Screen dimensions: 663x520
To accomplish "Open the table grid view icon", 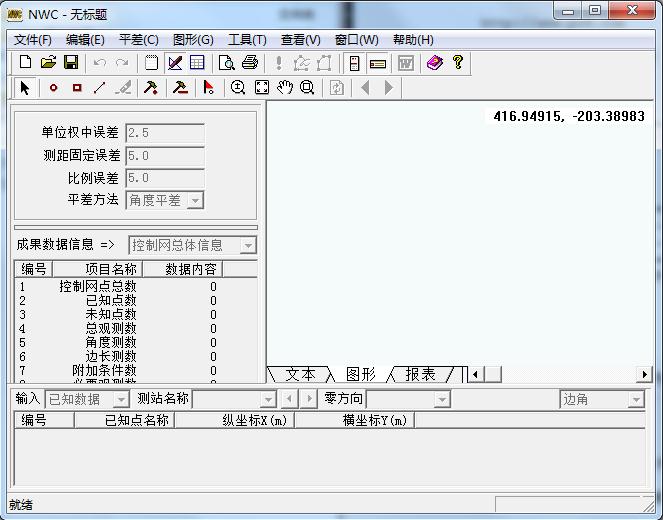I will pyautogui.click(x=197, y=63).
